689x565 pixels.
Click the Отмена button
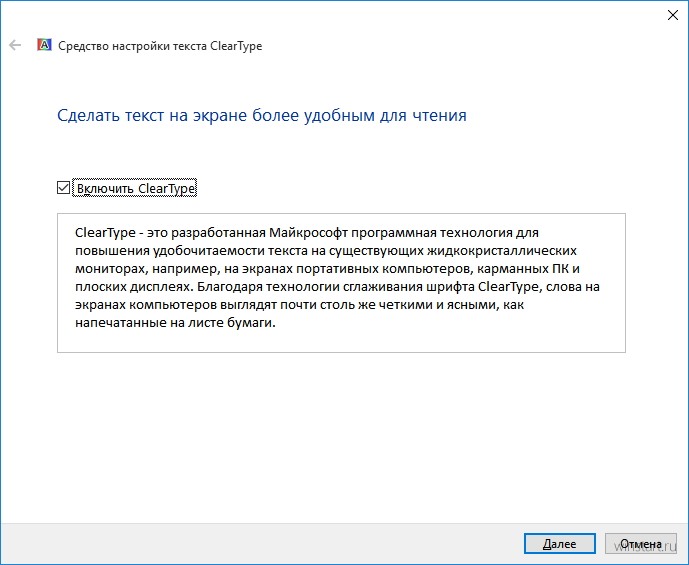[x=640, y=543]
